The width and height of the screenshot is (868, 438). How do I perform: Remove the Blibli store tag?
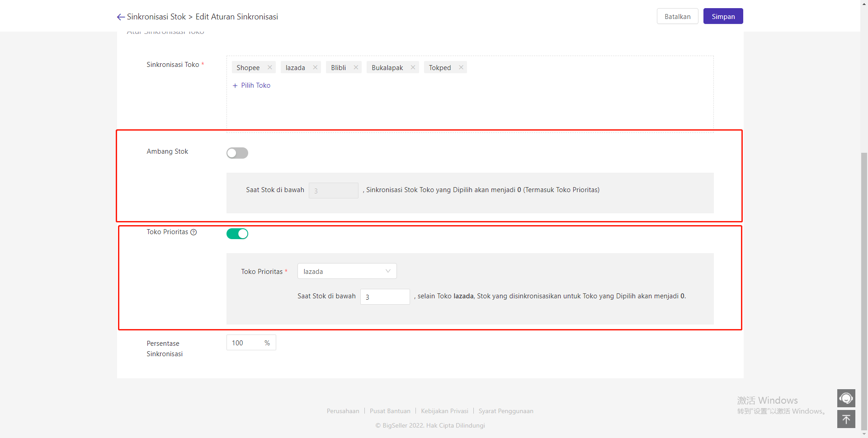(x=356, y=67)
